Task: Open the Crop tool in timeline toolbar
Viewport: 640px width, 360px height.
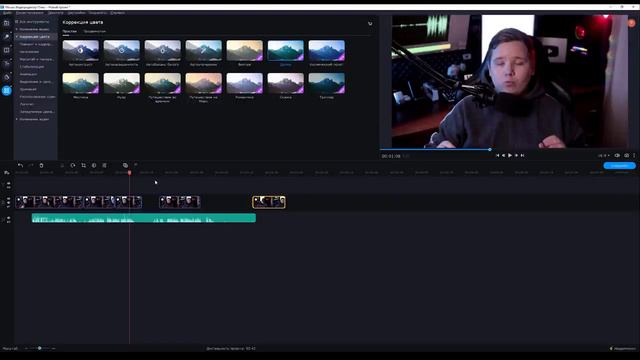Action: pyautogui.click(x=83, y=165)
